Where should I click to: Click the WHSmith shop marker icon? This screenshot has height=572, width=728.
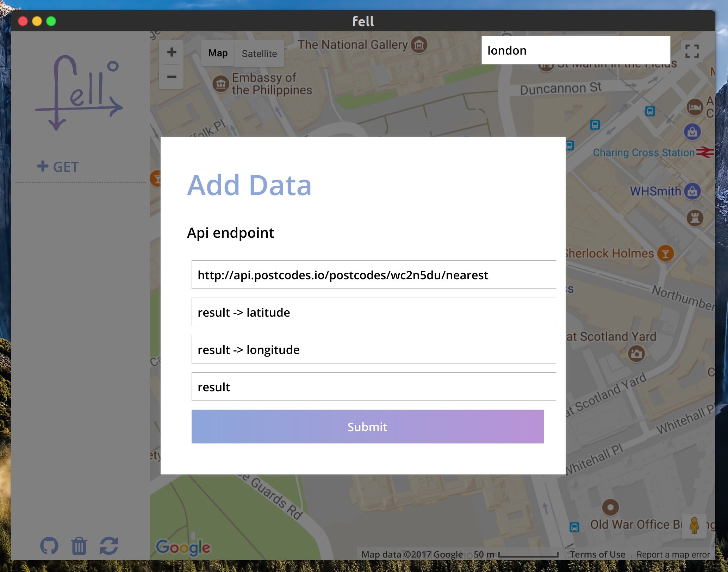click(692, 191)
